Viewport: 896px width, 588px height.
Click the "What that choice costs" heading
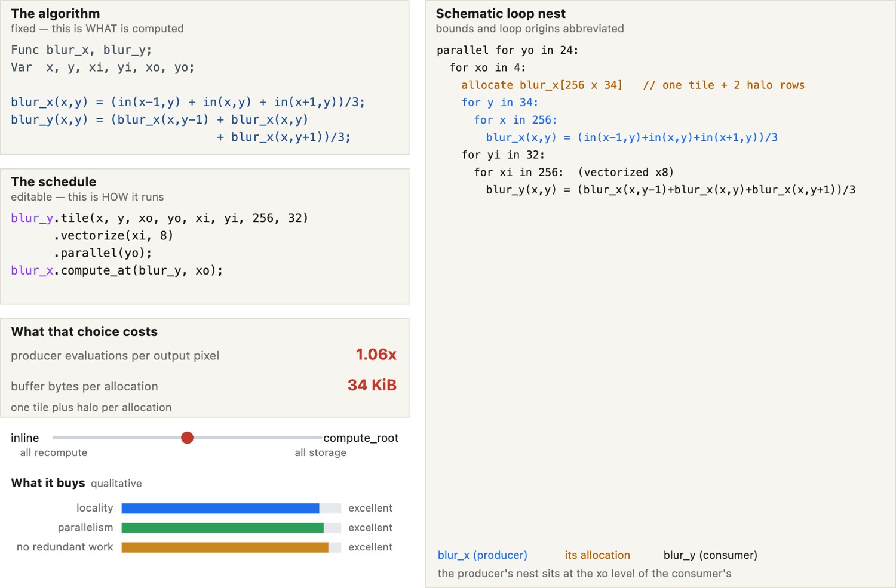[x=84, y=331]
